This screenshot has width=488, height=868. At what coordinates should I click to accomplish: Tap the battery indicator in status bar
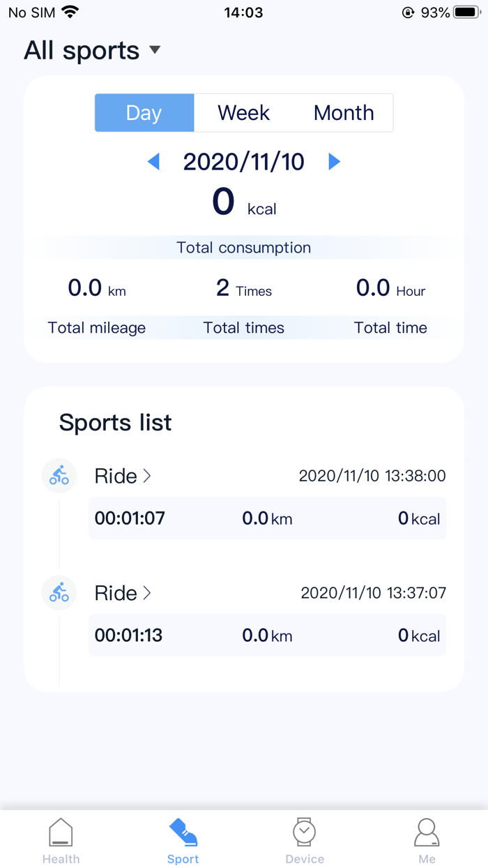464,11
